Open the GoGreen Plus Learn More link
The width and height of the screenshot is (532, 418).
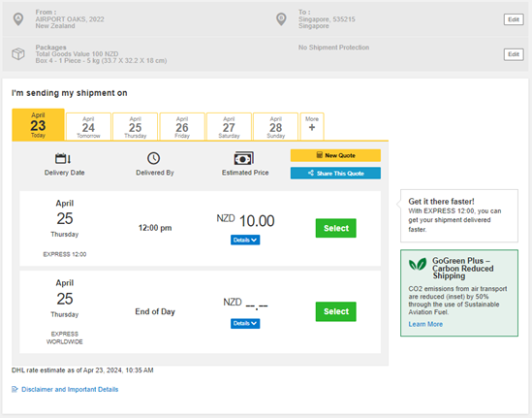(425, 324)
